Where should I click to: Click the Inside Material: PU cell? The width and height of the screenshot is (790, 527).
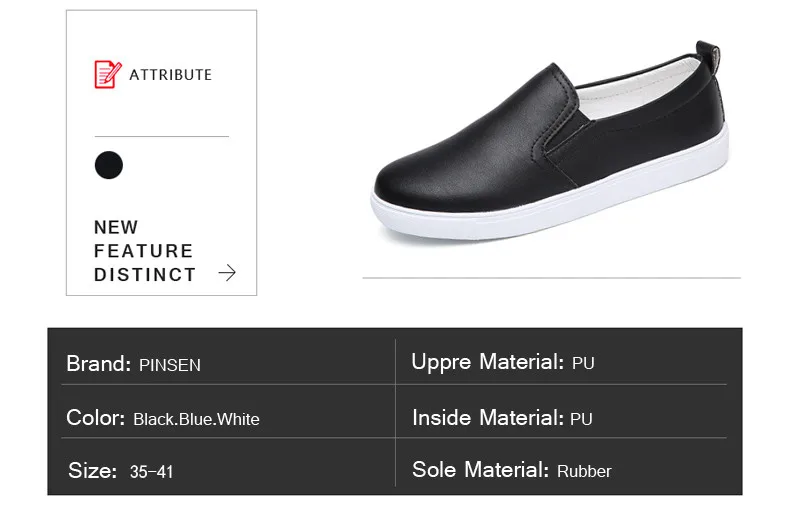[x=501, y=417]
